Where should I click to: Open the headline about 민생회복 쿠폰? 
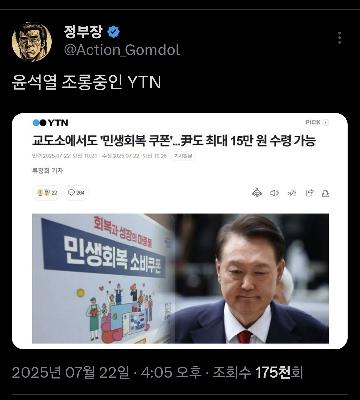click(174, 141)
